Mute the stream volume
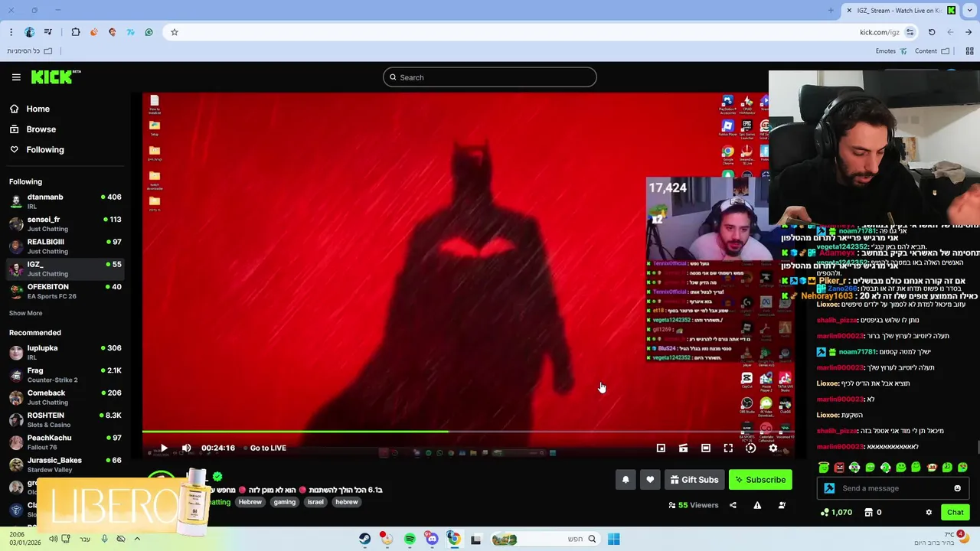980x551 pixels. (186, 448)
